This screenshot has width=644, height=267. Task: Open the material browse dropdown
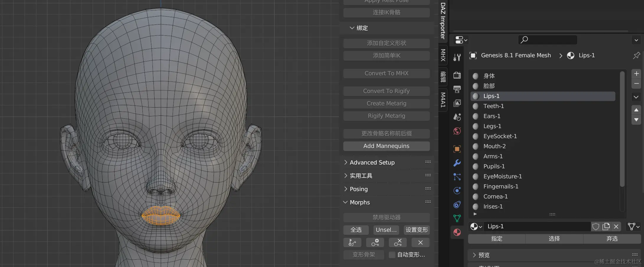point(476,227)
